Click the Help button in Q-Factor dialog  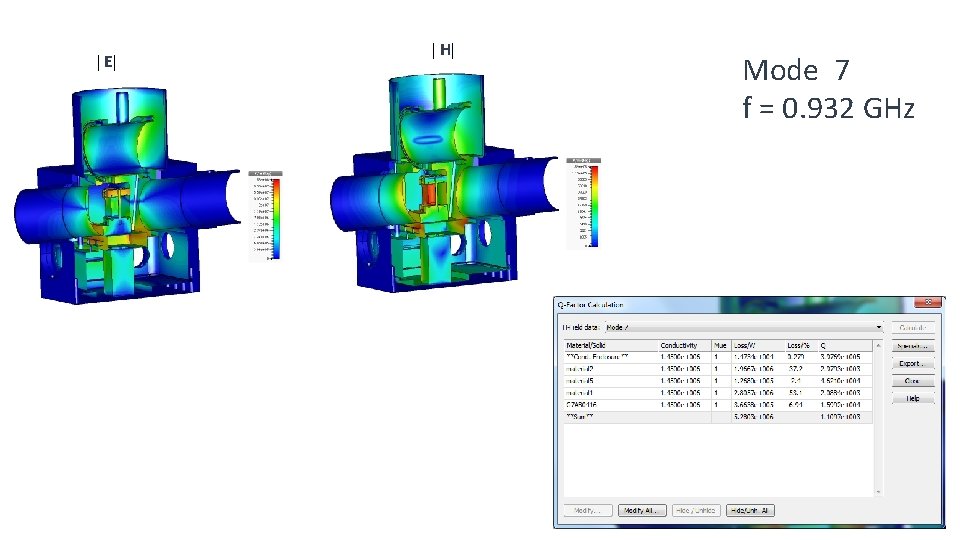(912, 398)
